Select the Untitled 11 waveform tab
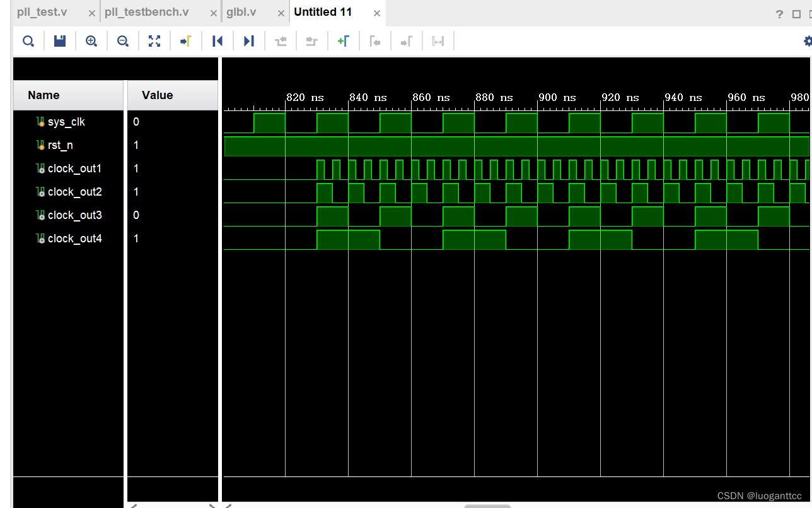 (322, 11)
